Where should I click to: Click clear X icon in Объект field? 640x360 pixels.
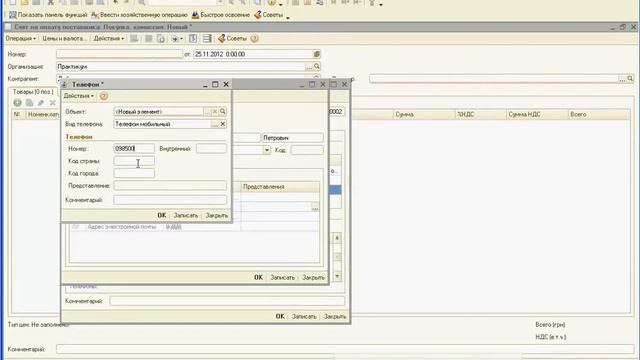pyautogui.click(x=215, y=111)
